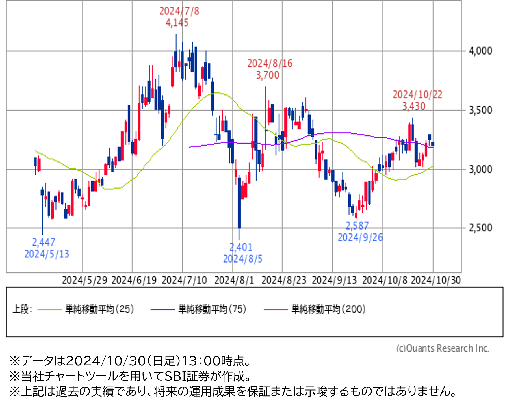Click the 2024/7/8 high price label 4,145

[177, 23]
